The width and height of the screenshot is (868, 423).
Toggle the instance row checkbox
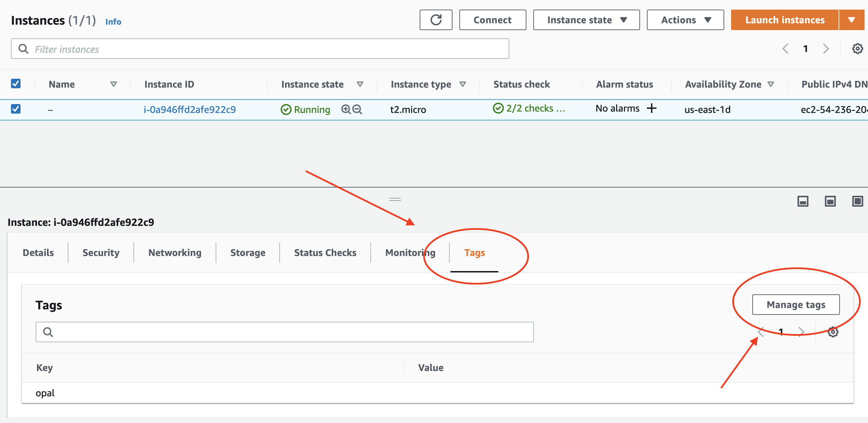pyautogui.click(x=15, y=109)
